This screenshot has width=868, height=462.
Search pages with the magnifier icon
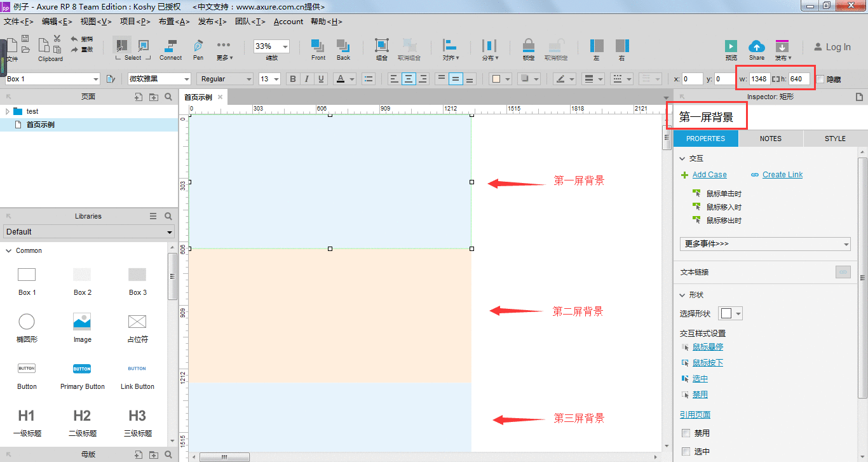[x=168, y=97]
